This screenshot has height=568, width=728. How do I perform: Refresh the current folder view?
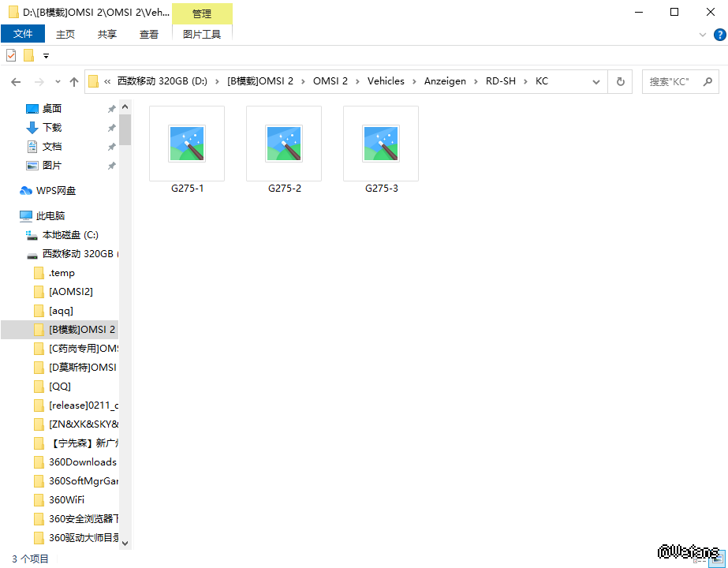click(621, 81)
